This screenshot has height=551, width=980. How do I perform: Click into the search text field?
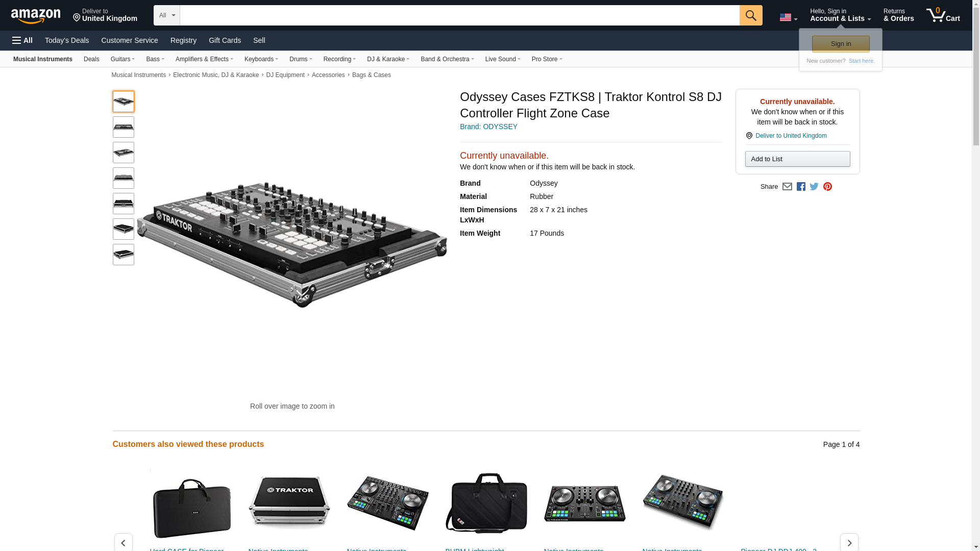tap(459, 15)
